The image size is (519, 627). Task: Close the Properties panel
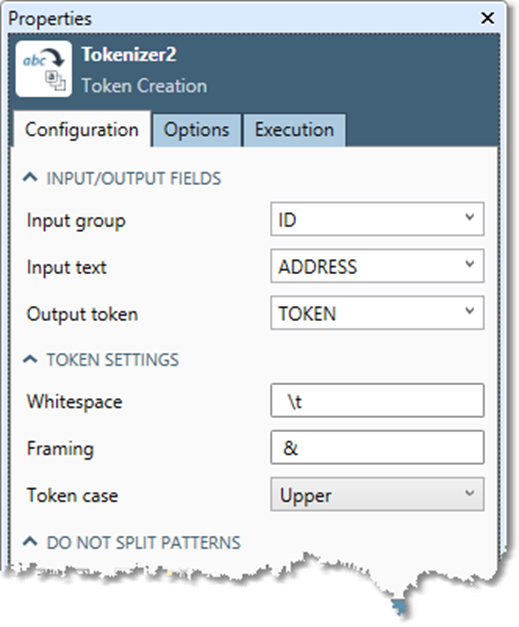[x=487, y=18]
